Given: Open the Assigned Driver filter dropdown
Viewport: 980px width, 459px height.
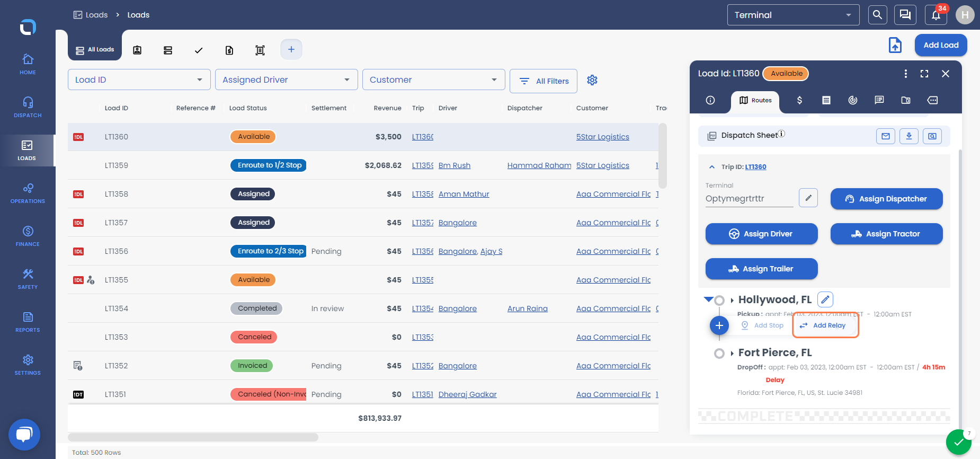Looking at the screenshot, I should (287, 80).
